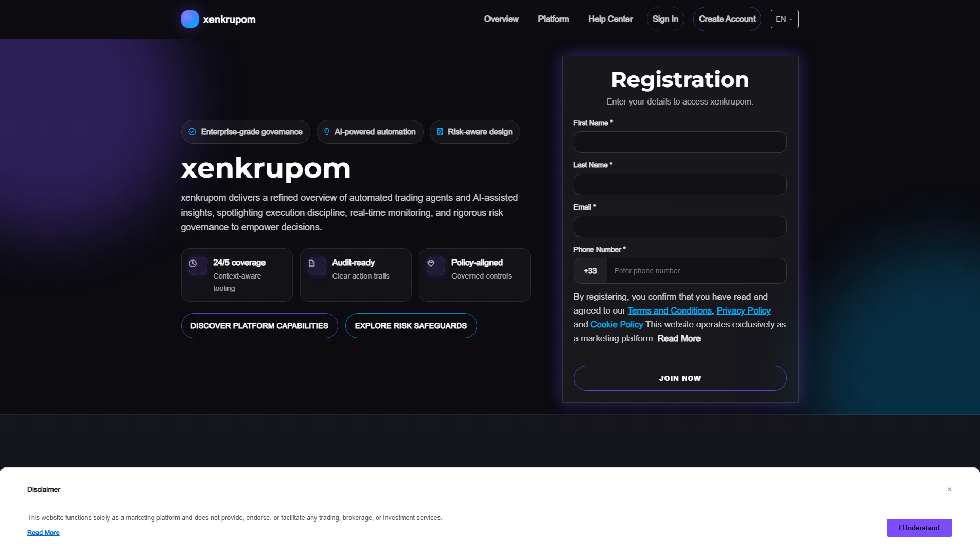Click the document icon on Audit-ready card
This screenshot has width=980, height=555.
[312, 264]
